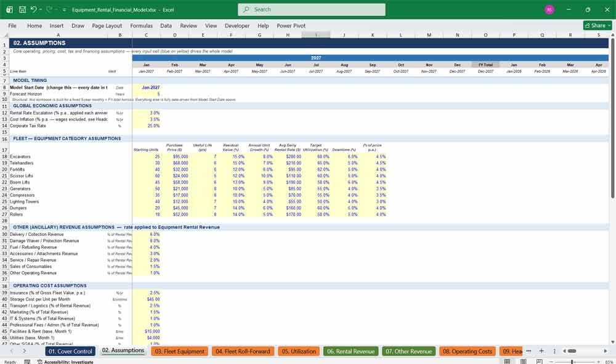Click the 2027 year header band
616x364 pixels.
(316, 58)
